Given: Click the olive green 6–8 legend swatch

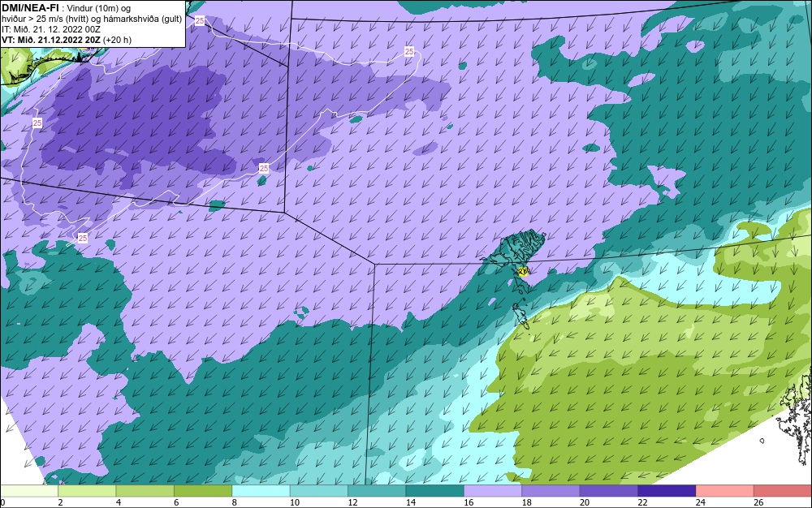Looking at the screenshot, I should pos(203,491).
